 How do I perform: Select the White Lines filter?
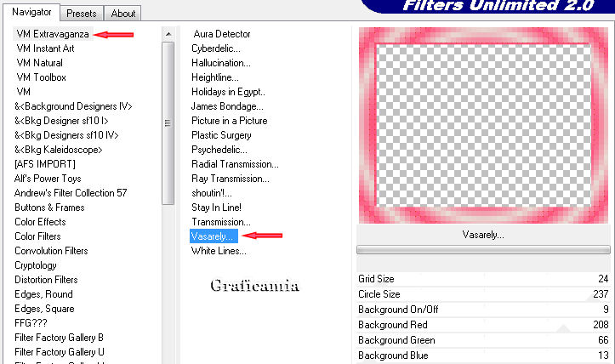pos(219,251)
